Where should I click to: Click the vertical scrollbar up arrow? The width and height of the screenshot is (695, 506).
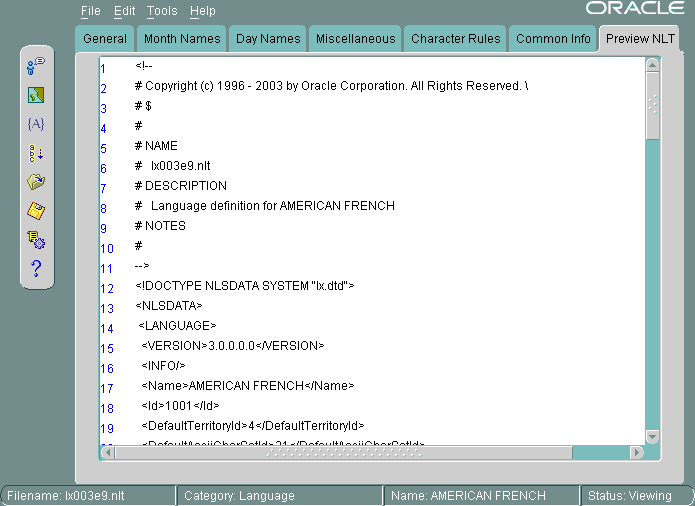click(x=652, y=65)
